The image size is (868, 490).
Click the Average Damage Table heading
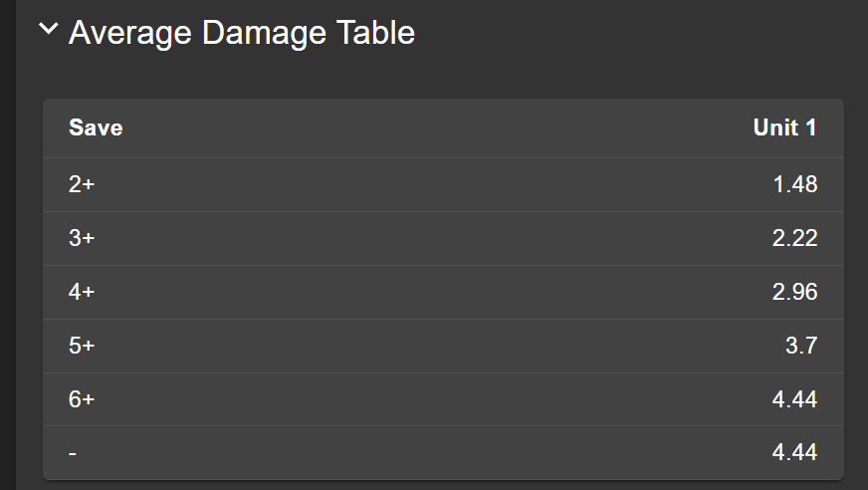(241, 33)
